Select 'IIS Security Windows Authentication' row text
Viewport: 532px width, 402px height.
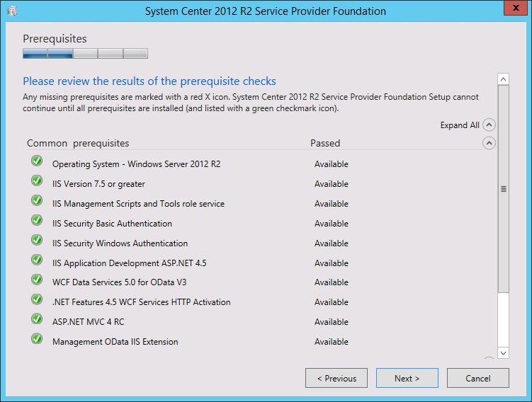click(x=120, y=243)
